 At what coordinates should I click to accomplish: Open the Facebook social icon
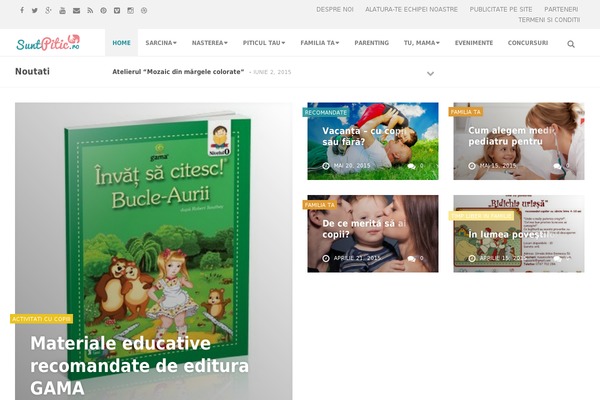pos(22,10)
